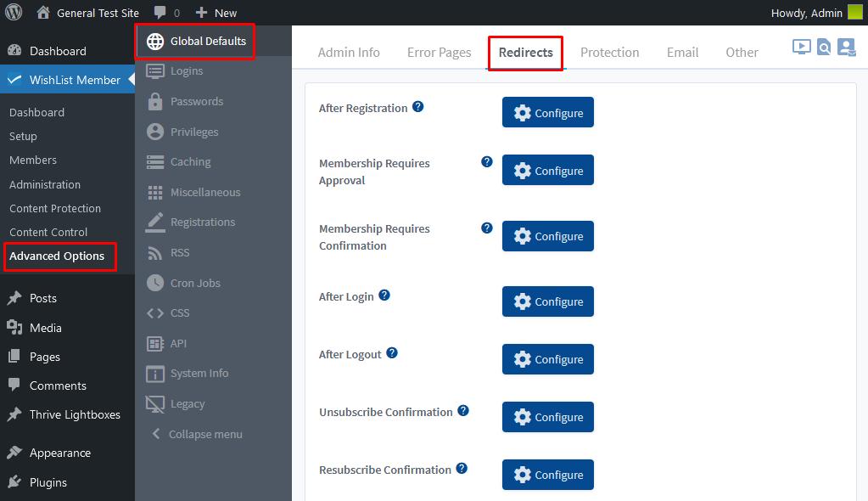Open the New content dropdown in admin bar
868x501 pixels.
[x=216, y=13]
